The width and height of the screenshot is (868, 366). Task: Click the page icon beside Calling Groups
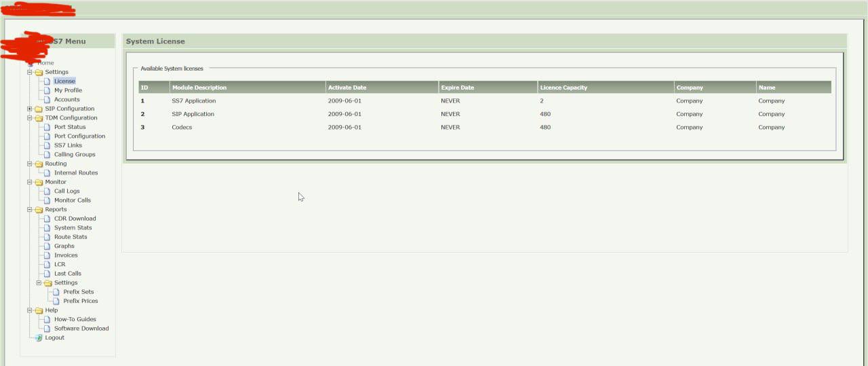(47, 154)
